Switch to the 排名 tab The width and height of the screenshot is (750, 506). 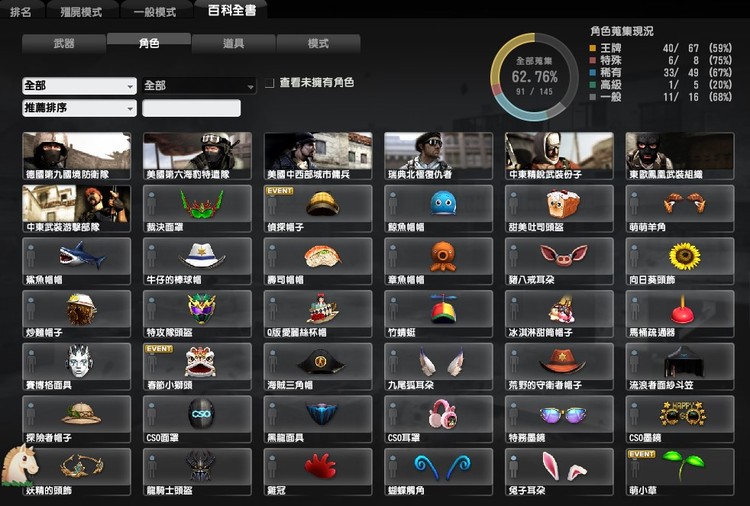pos(21,11)
